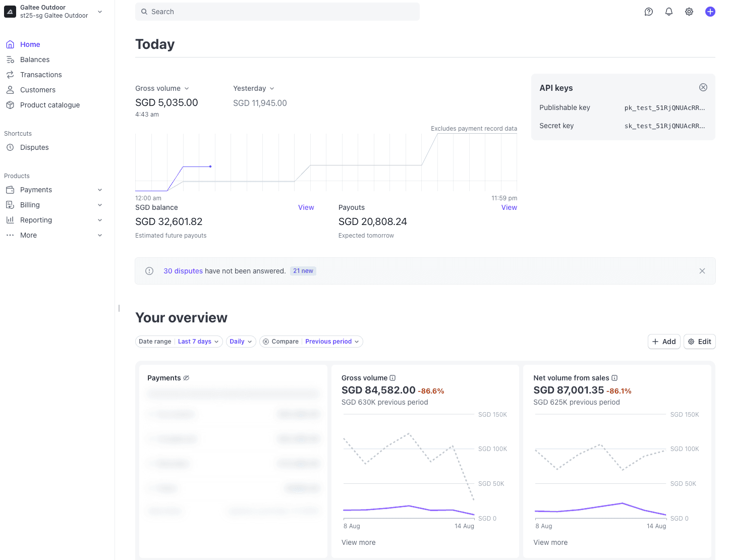The width and height of the screenshot is (730, 560).
Task: Click the notifications bell icon
Action: click(669, 11)
